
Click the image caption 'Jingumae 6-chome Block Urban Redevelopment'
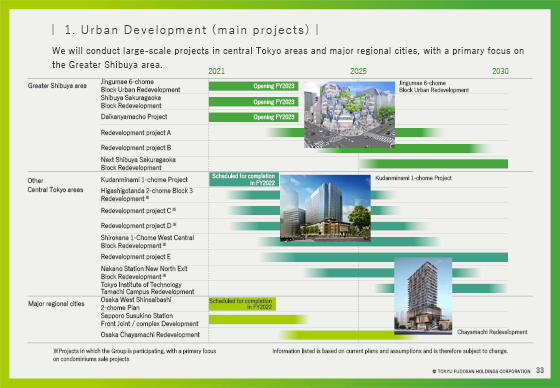coord(434,86)
